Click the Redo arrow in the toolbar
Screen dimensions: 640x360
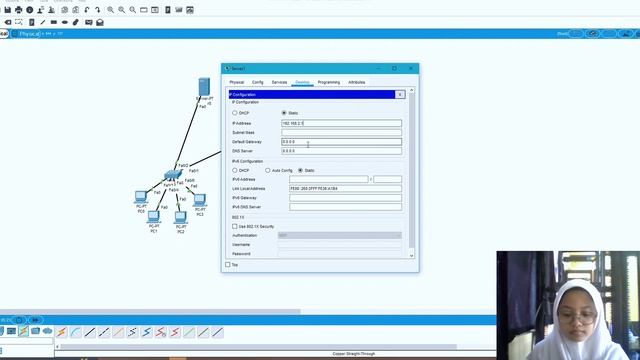[98, 10]
